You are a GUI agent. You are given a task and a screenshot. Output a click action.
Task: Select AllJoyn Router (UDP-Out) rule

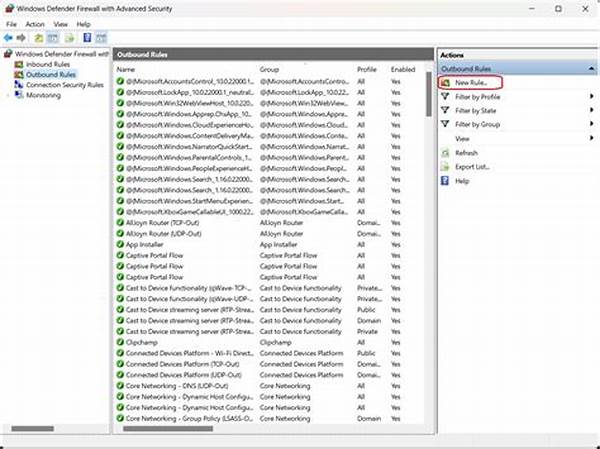(x=163, y=233)
